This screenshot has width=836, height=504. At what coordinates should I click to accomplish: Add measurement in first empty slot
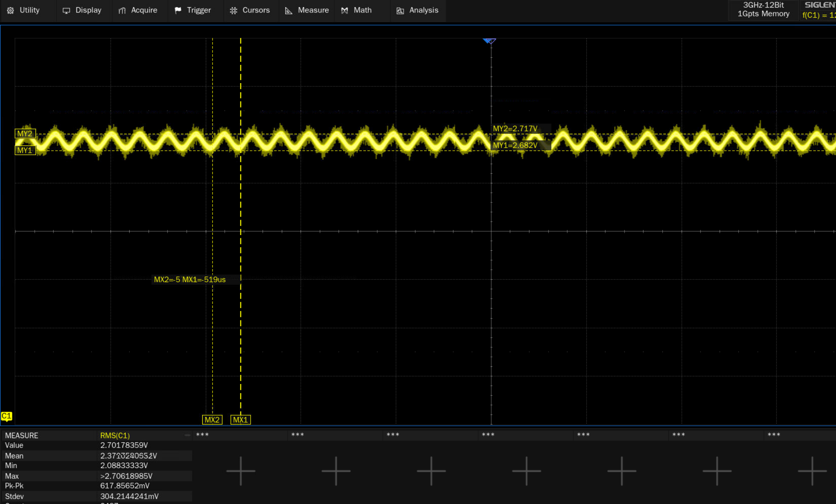point(240,471)
